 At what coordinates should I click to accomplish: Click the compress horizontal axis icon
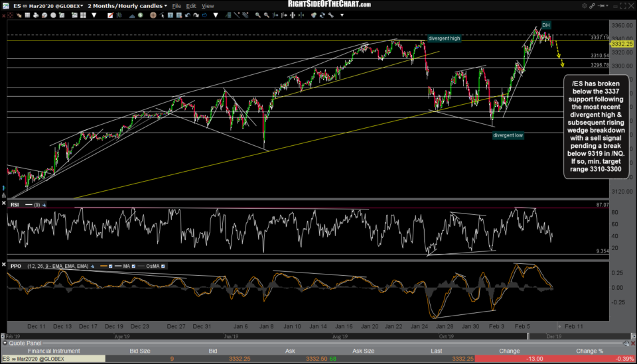301,15
